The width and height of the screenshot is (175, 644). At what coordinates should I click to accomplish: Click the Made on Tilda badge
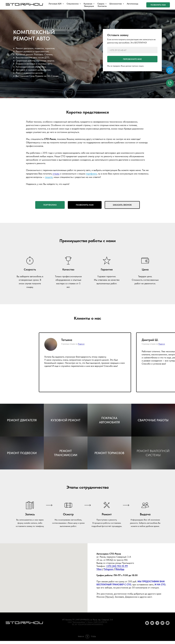[x=87, y=636]
